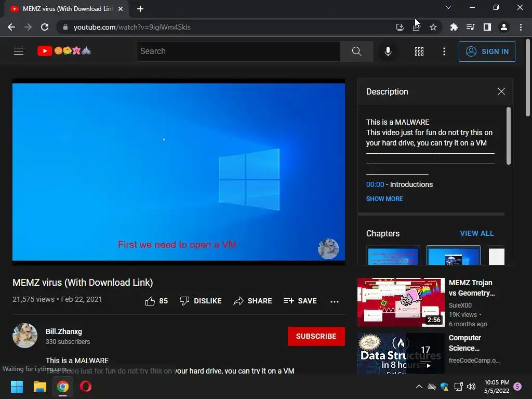Open the tab search chevron
The height and width of the screenshot is (399, 532).
coord(448,7)
